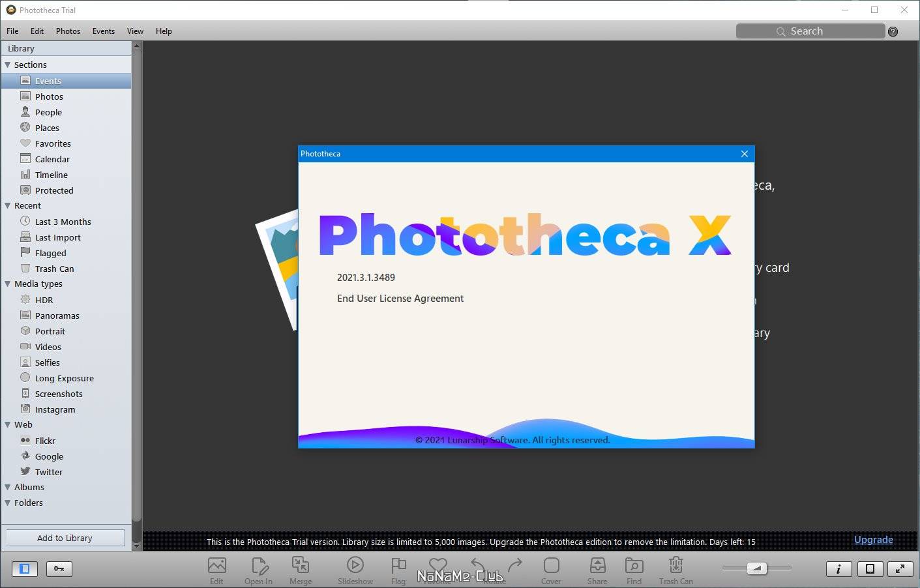Viewport: 920px width, 588px height.
Task: Click the Search input field
Action: [810, 31]
